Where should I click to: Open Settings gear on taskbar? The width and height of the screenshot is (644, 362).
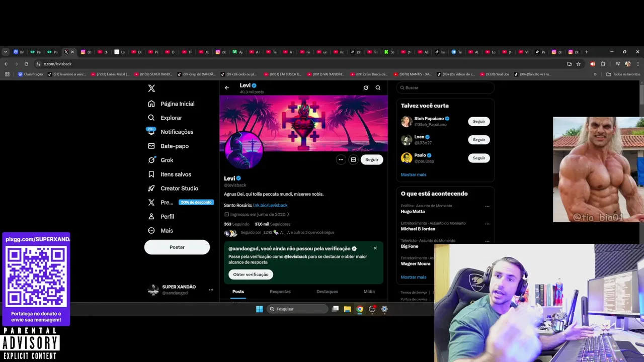(x=384, y=309)
